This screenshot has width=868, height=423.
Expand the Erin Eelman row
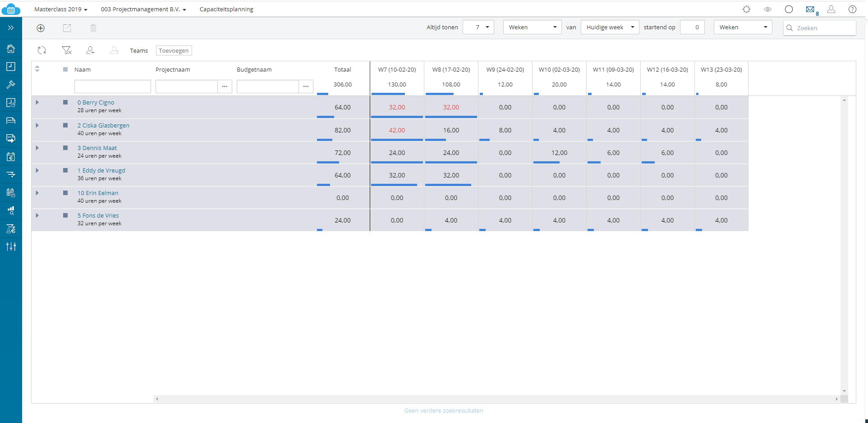pyautogui.click(x=37, y=193)
